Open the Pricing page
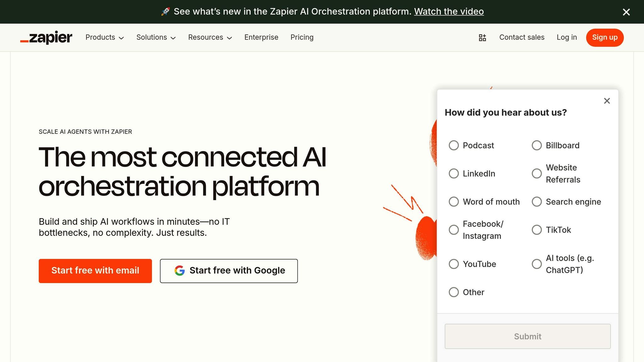 tap(302, 37)
